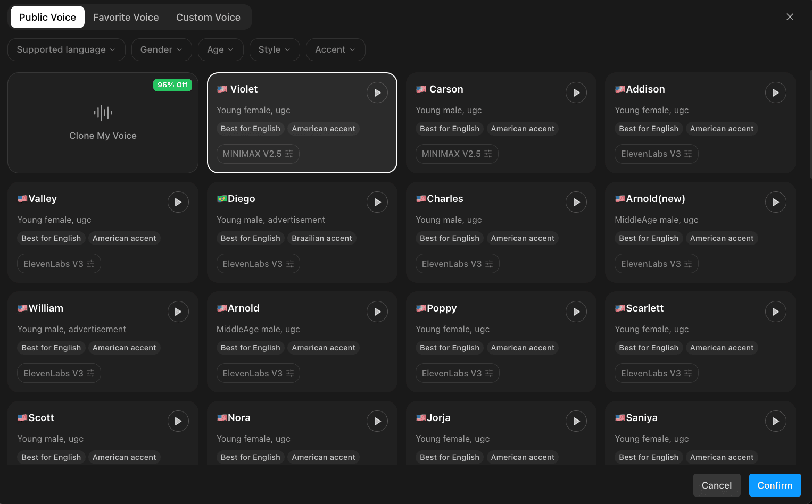Play Jorja's voice sample

point(576,421)
